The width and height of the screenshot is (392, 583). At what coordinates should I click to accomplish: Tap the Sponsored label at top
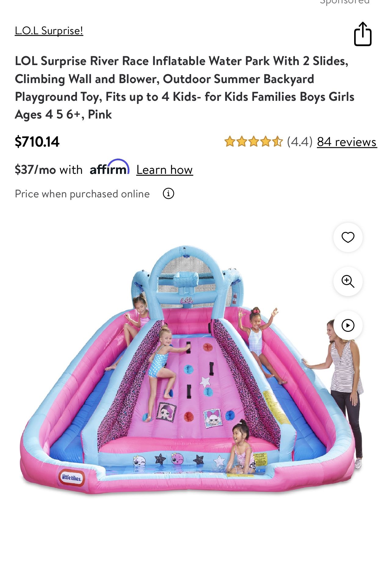[x=345, y=2]
